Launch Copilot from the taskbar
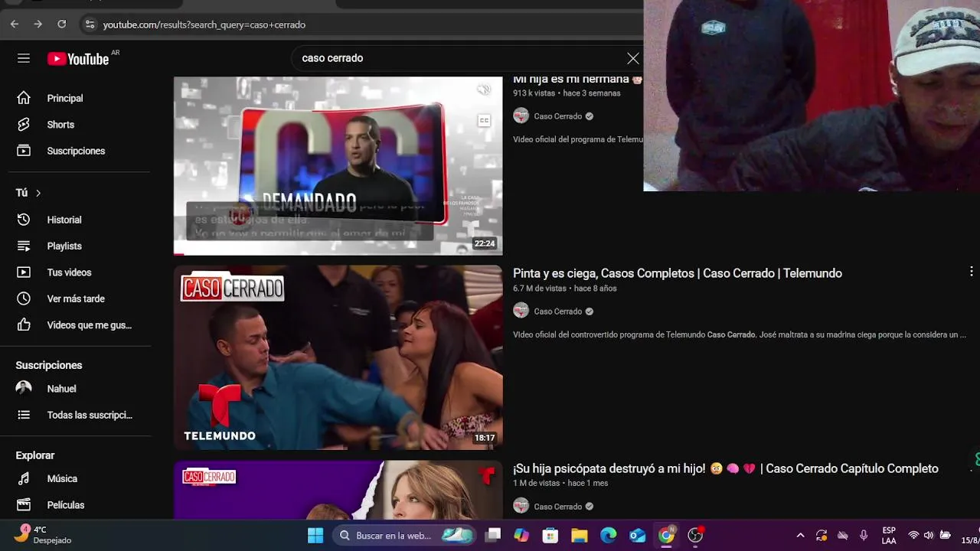The height and width of the screenshot is (551, 980). pyautogui.click(x=521, y=535)
